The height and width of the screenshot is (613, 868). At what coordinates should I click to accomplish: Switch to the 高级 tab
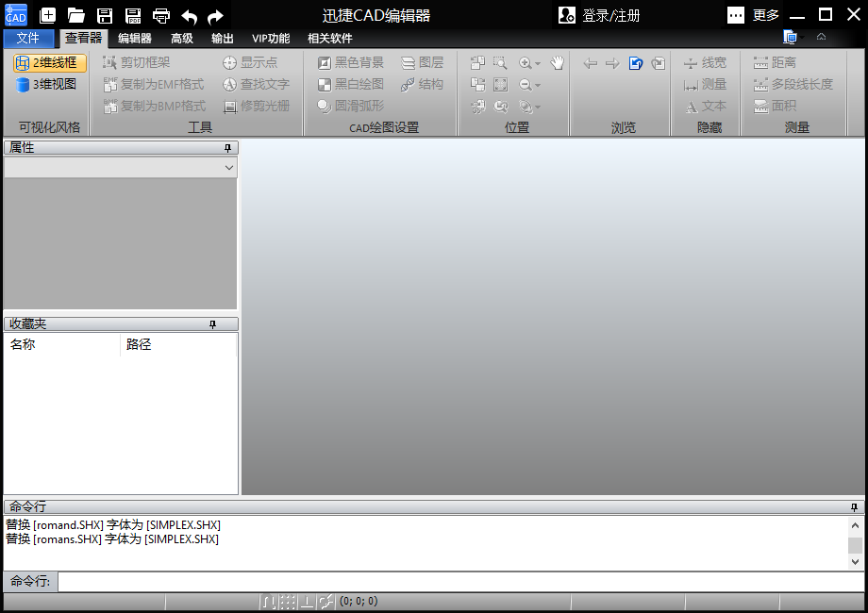coord(181,38)
